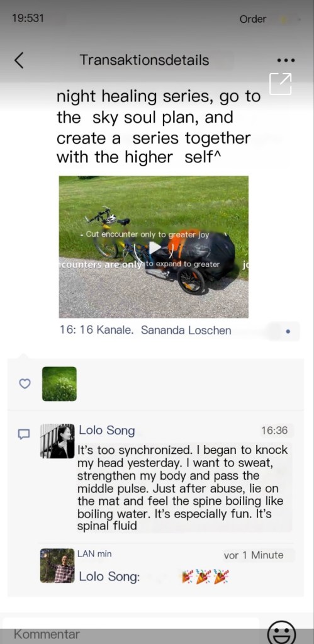314x644 pixels.
Task: Tap the back arrow icon
Action: click(x=19, y=60)
